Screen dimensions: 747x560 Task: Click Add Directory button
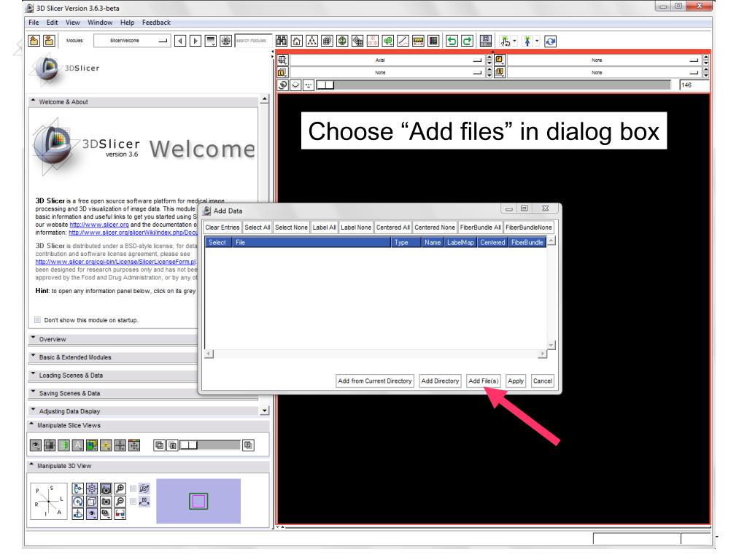[440, 381]
